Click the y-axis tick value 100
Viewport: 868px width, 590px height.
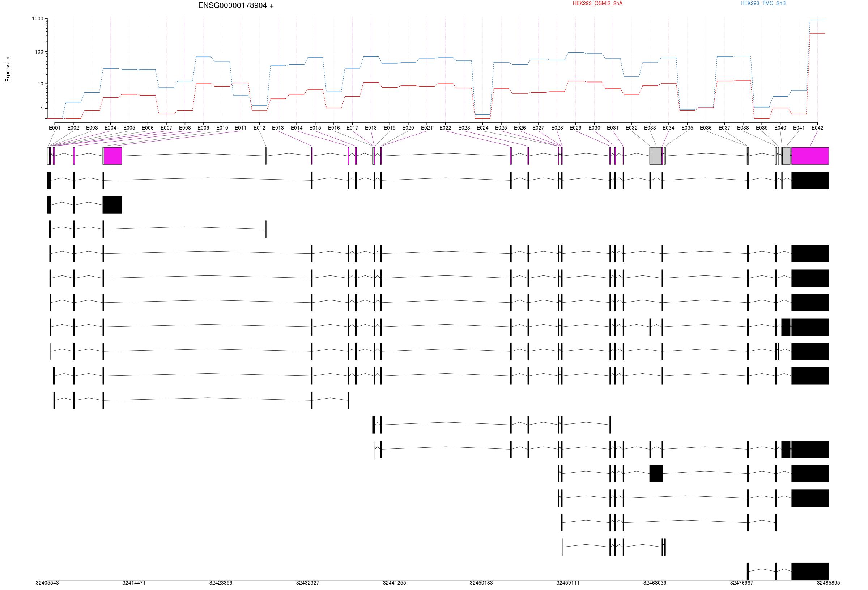point(39,52)
